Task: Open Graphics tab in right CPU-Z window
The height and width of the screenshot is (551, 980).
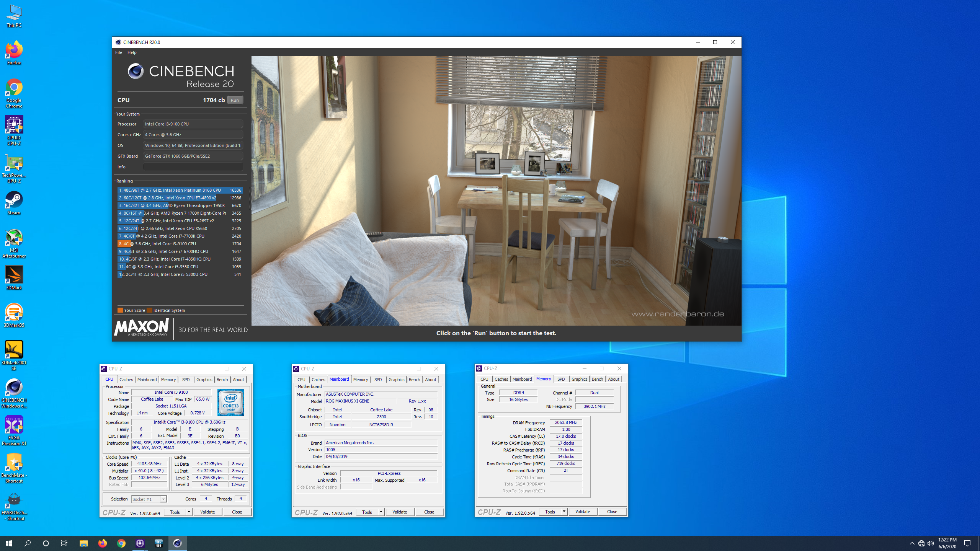Action: coord(579,379)
